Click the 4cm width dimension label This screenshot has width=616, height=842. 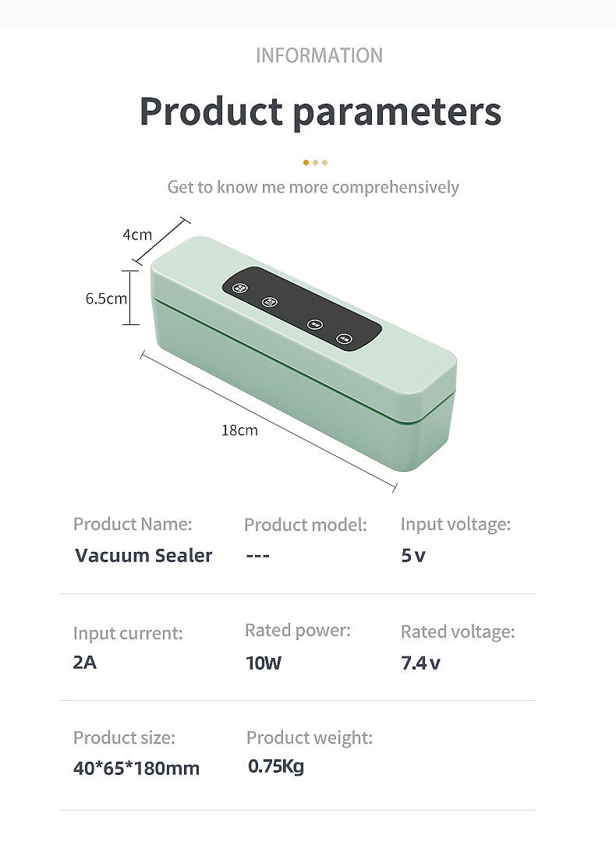[137, 234]
